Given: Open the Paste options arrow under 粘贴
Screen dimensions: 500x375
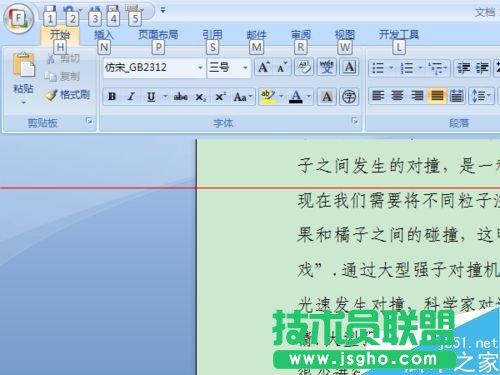Looking at the screenshot, I should point(23,103).
